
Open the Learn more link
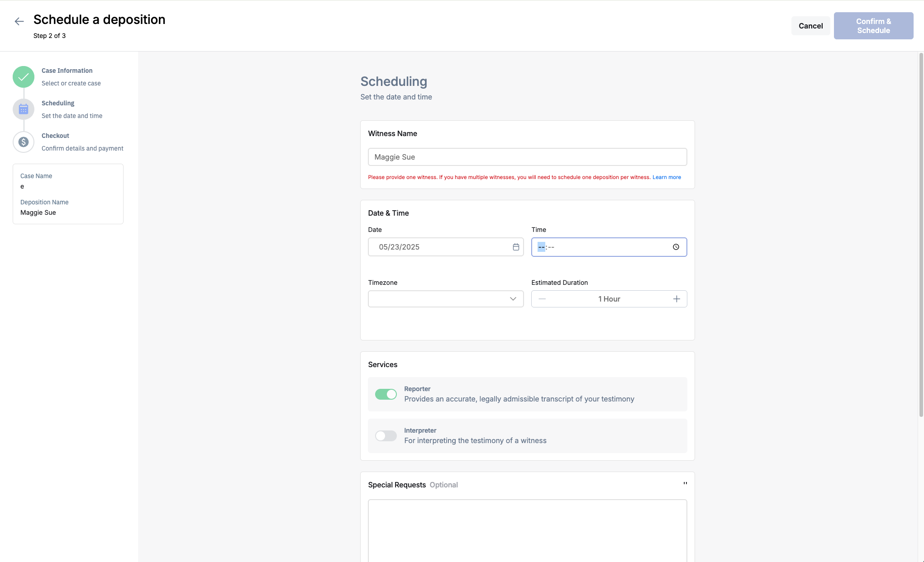667,177
